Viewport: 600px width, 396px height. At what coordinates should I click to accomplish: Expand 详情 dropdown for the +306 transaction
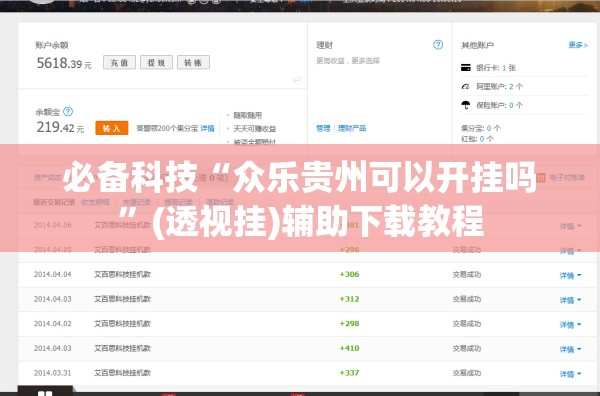[570, 275]
